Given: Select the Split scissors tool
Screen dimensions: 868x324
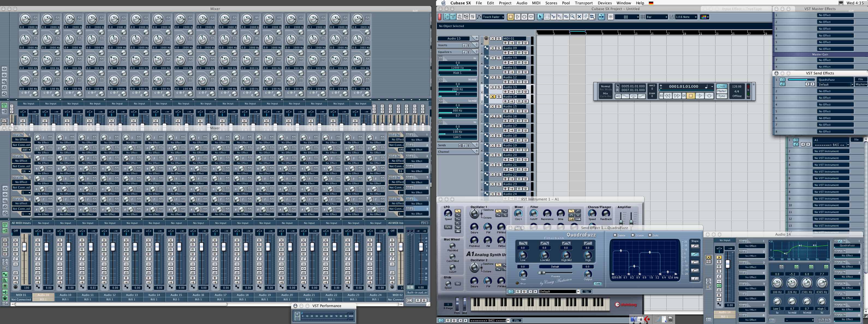Looking at the screenshot, I should pos(553,17).
